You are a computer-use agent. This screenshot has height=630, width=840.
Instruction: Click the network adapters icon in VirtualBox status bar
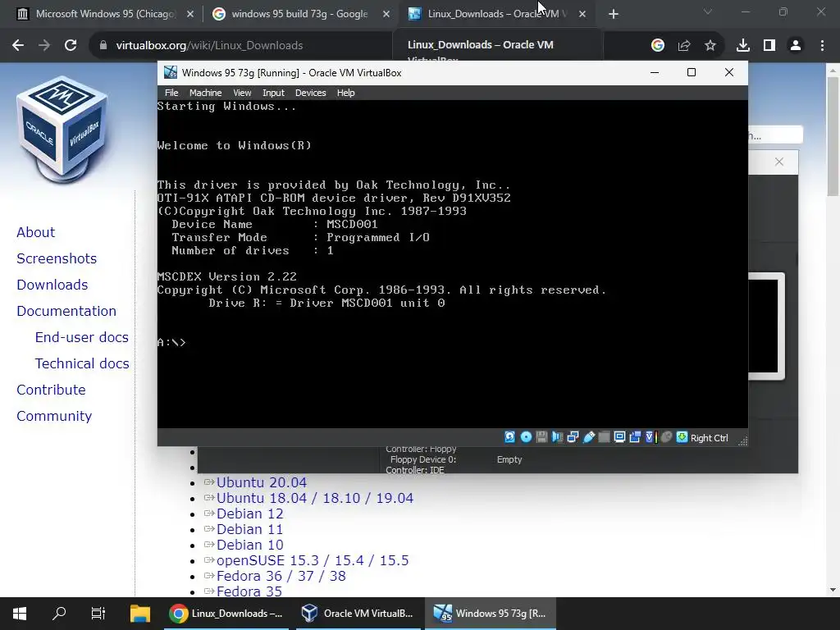[x=573, y=437]
